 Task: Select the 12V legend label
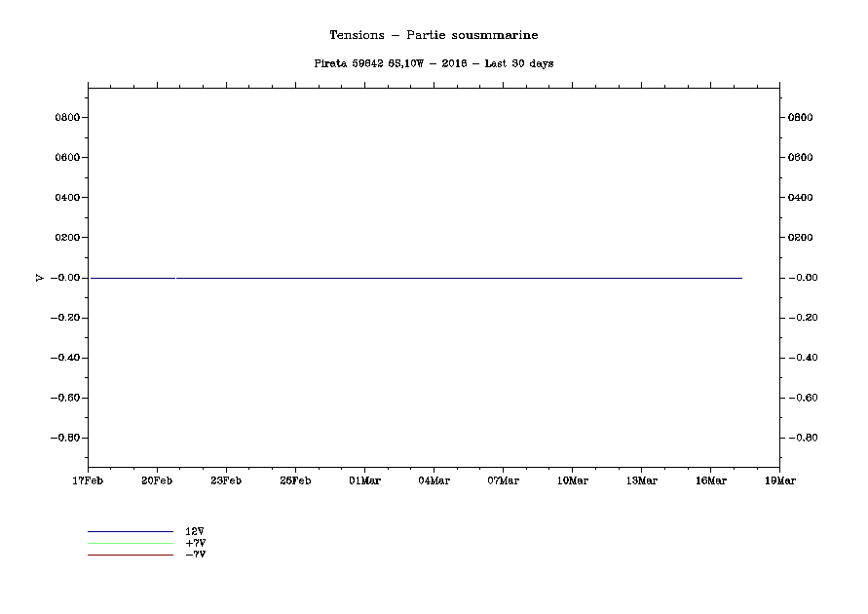[x=195, y=531]
